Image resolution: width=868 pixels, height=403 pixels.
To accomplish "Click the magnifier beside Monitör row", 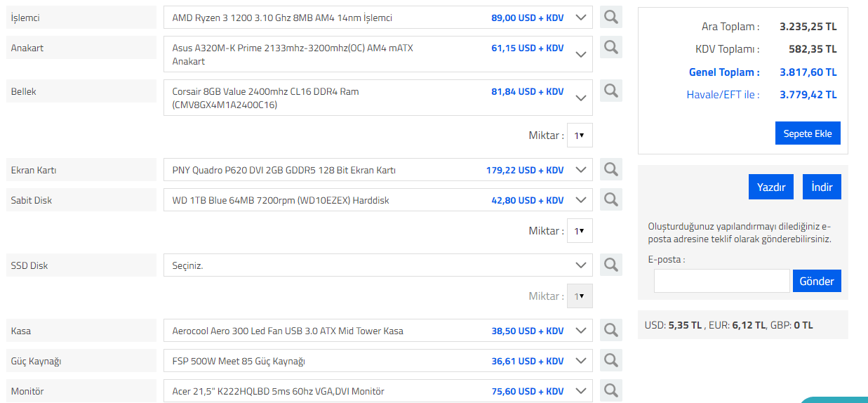I will coord(611,391).
